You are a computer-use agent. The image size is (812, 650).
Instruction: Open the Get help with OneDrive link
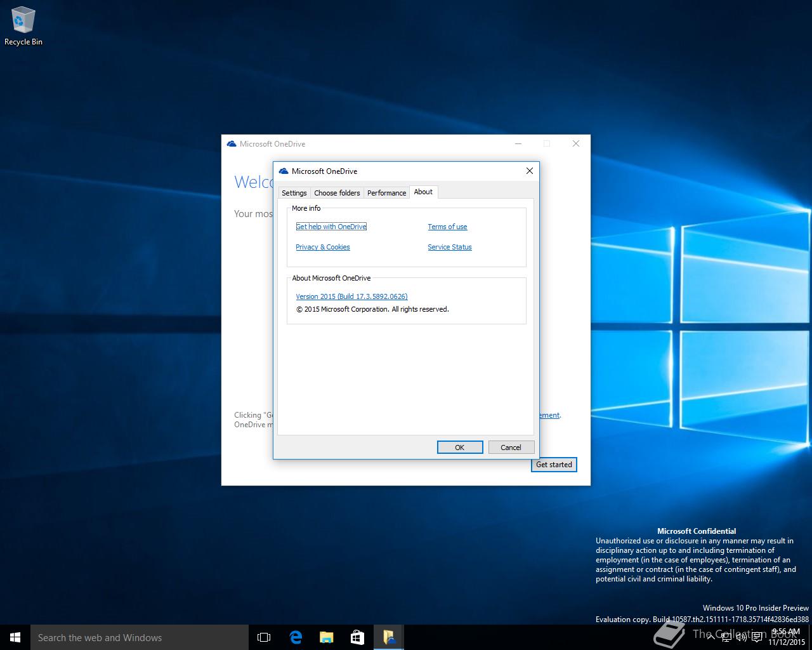point(331,227)
